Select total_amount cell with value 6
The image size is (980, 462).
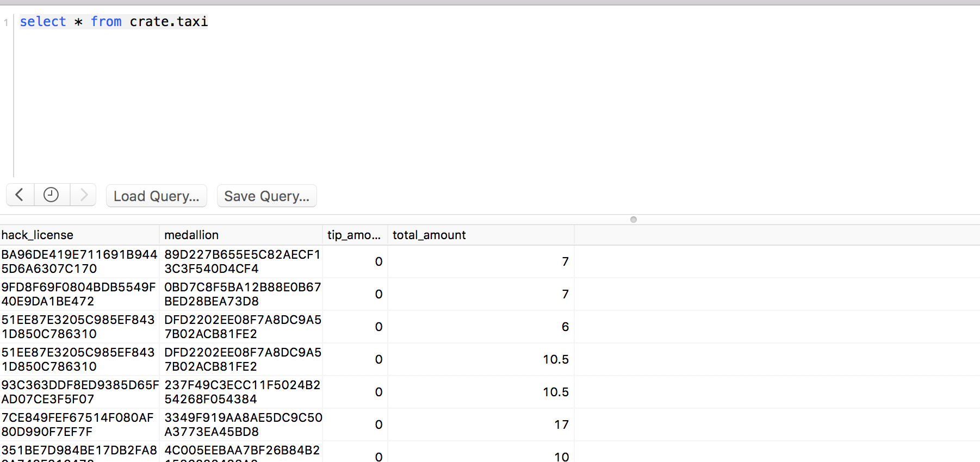click(x=481, y=327)
